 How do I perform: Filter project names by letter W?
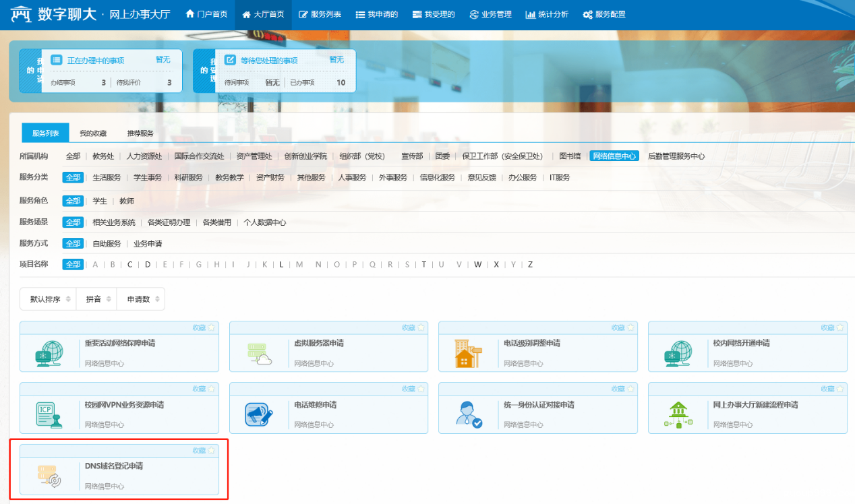coord(477,265)
